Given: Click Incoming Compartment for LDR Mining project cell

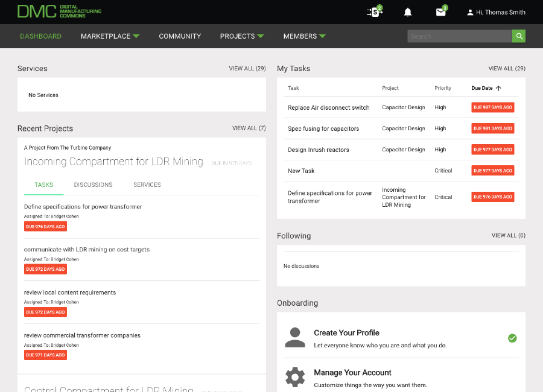Looking at the screenshot, I should [x=404, y=197].
